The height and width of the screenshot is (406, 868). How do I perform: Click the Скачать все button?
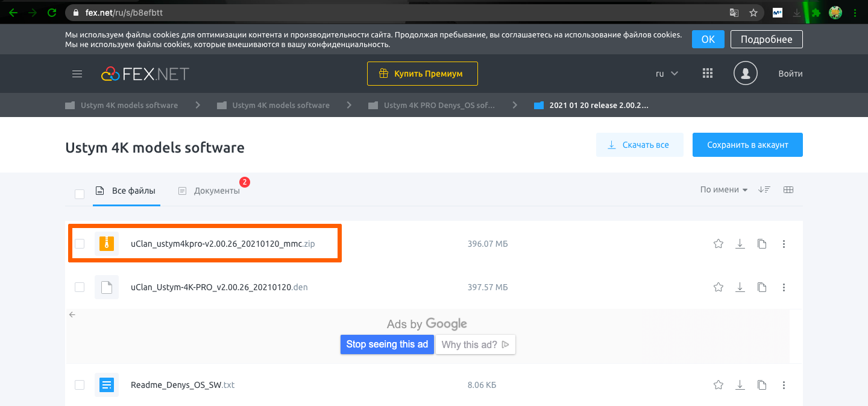pyautogui.click(x=639, y=145)
